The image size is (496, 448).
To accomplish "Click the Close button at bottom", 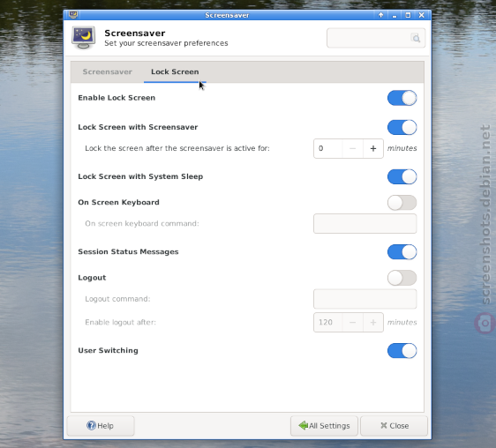I will (x=395, y=426).
